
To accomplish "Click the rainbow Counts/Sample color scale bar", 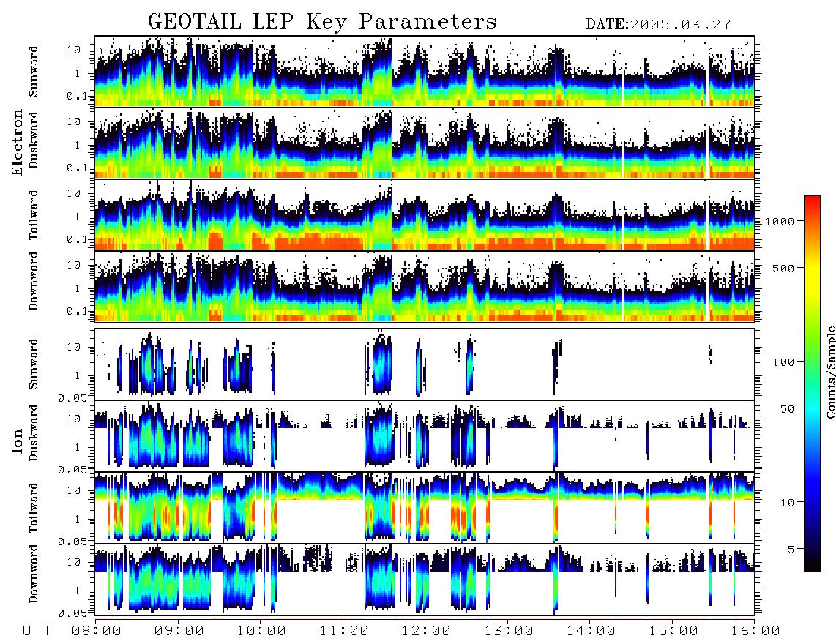I will tap(812, 383).
